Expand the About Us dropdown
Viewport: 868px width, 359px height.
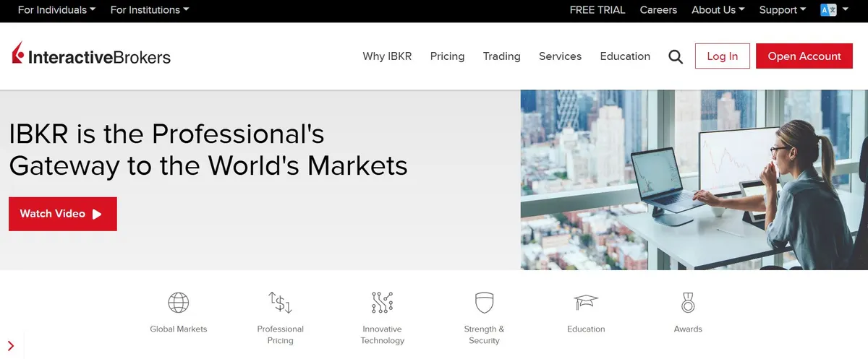[x=718, y=10]
